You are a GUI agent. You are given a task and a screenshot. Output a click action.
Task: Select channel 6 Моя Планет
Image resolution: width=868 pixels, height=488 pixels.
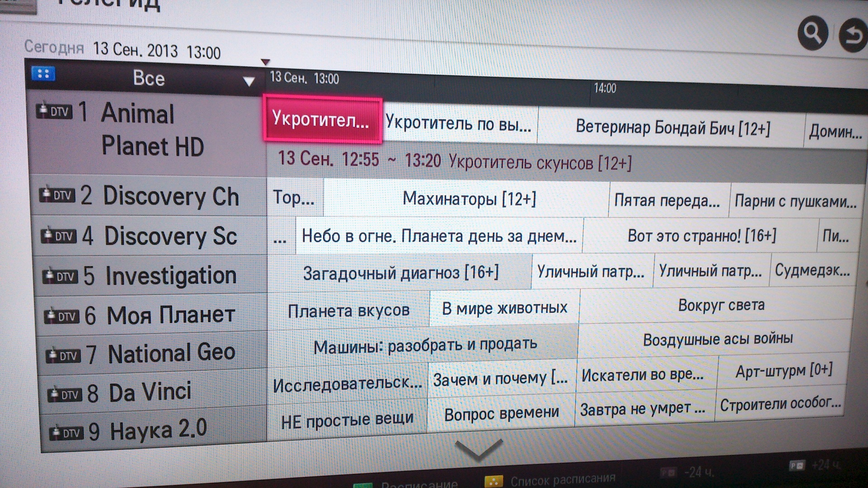tap(152, 315)
